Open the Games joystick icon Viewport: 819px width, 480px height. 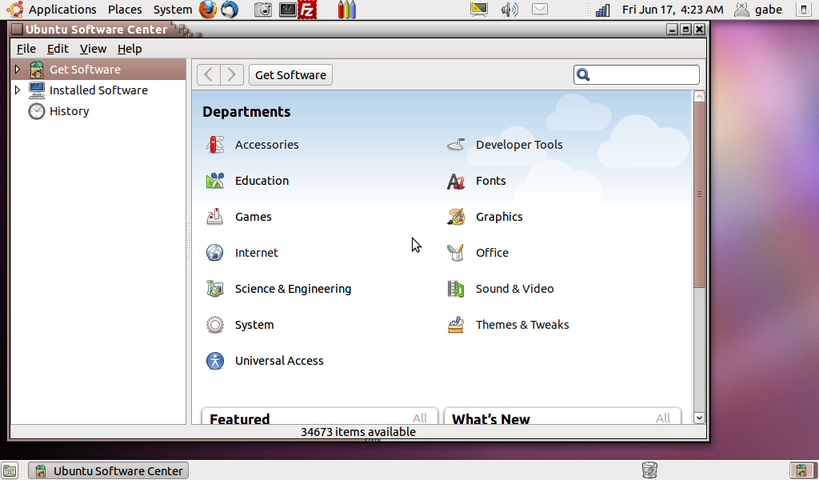coord(215,217)
